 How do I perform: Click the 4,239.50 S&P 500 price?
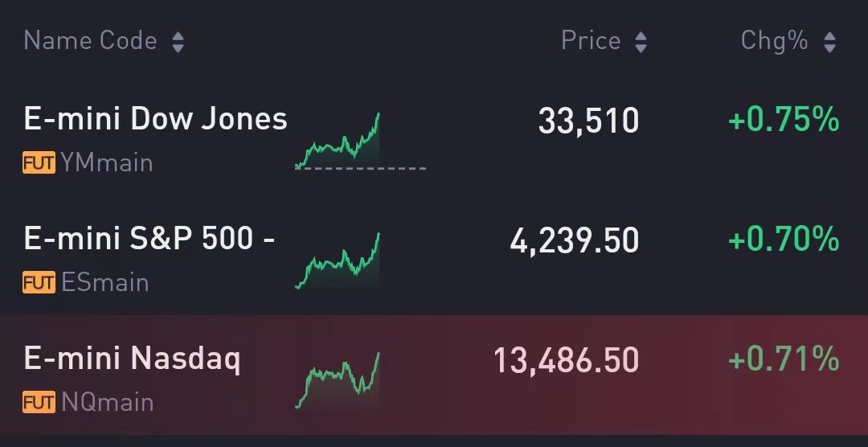(x=575, y=240)
